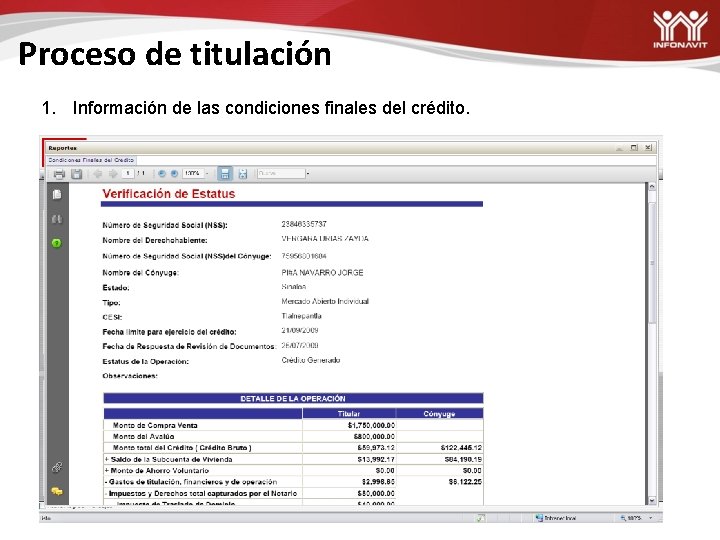Click the $80,000.00 impuestos value
The height and width of the screenshot is (540, 720).
pyautogui.click(x=376, y=494)
